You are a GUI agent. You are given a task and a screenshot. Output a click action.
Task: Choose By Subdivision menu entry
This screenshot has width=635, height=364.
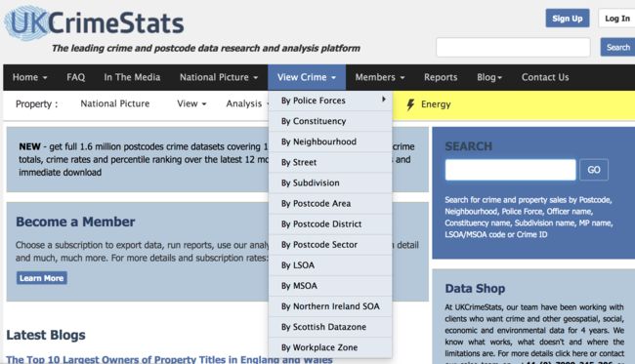click(x=330, y=182)
